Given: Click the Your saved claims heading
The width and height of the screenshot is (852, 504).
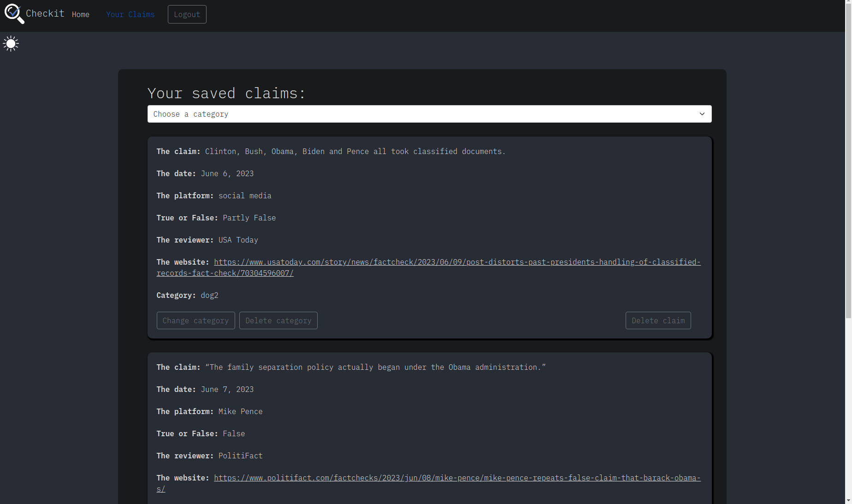Looking at the screenshot, I should pos(226,94).
